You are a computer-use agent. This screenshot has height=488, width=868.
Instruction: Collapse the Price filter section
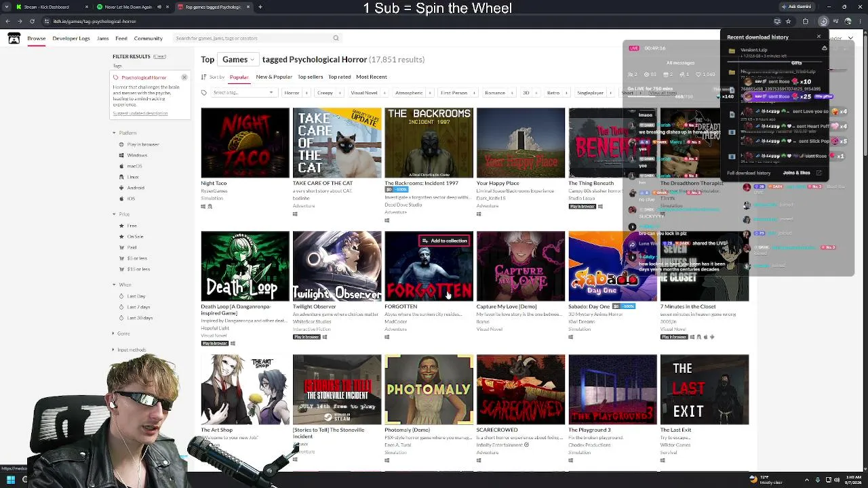(x=121, y=214)
